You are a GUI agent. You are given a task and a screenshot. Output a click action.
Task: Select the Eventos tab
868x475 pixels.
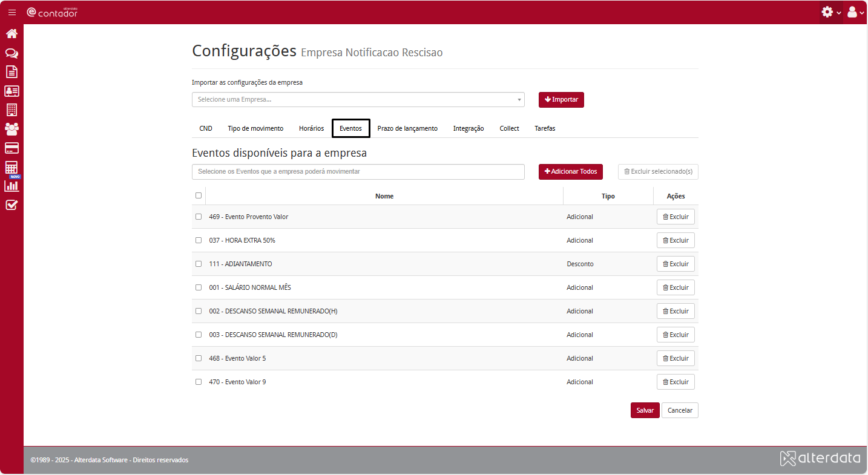coord(351,128)
